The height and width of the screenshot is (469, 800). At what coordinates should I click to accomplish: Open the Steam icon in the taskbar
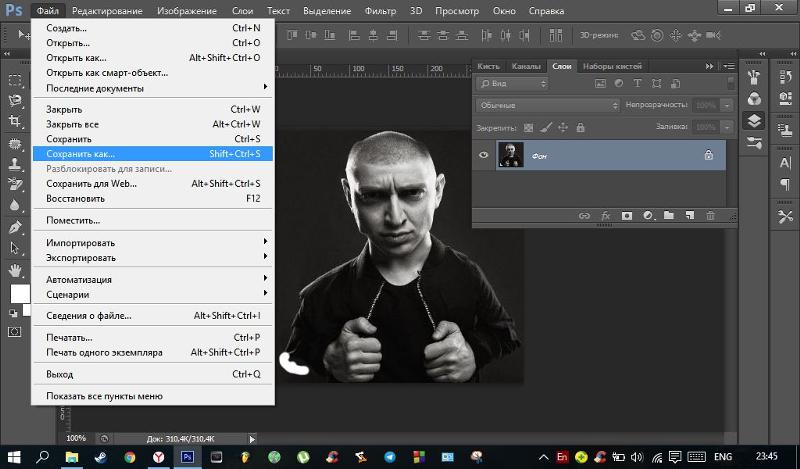[x=100, y=456]
